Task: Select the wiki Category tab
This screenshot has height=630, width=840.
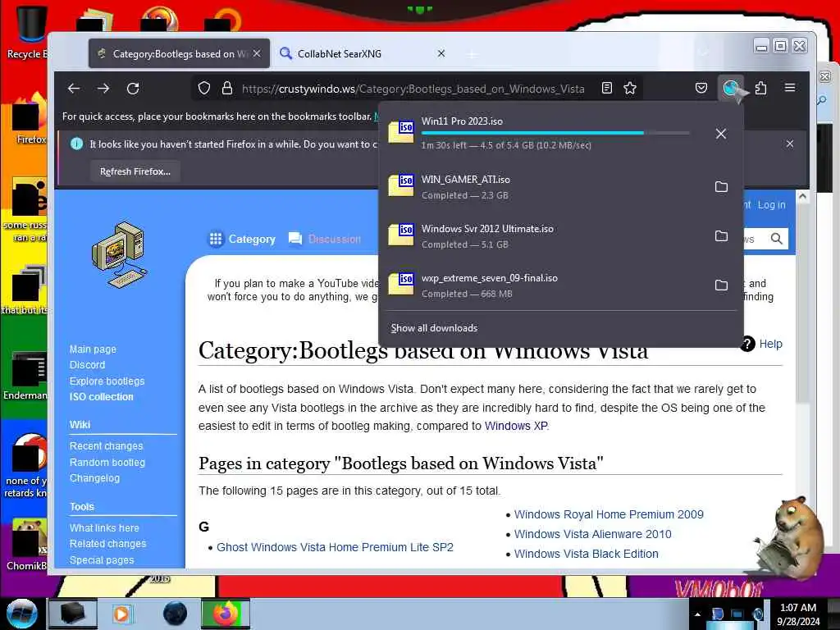Action: click(242, 239)
